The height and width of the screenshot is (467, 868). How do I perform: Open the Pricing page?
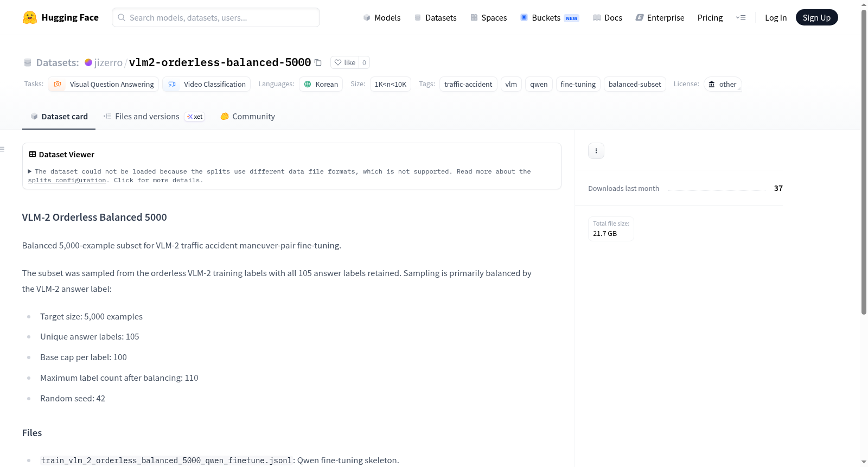[710, 17]
